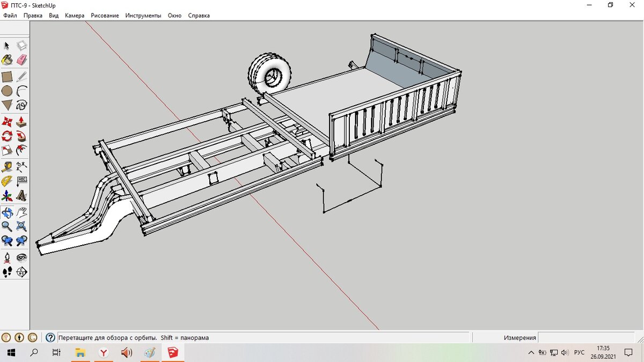The height and width of the screenshot is (362, 644).
Task: Activate the Orbit tool
Action: [7, 212]
